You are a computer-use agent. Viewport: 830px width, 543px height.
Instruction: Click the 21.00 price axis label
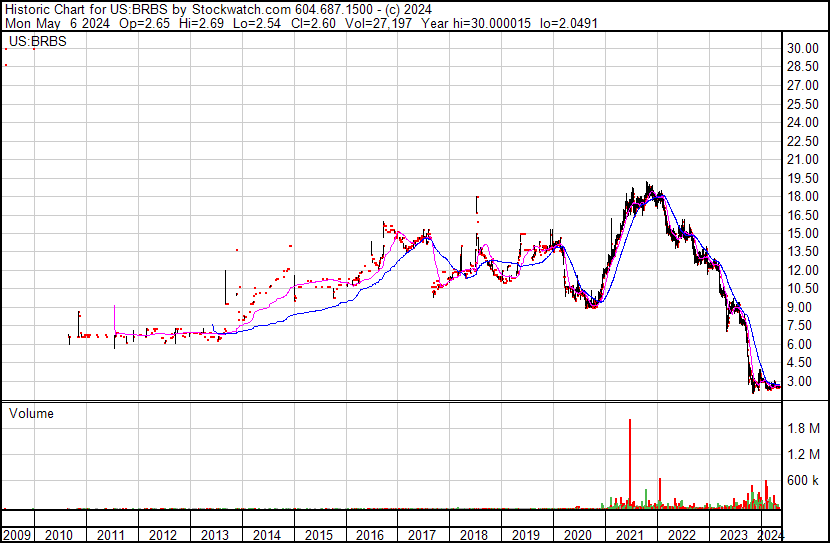803,159
